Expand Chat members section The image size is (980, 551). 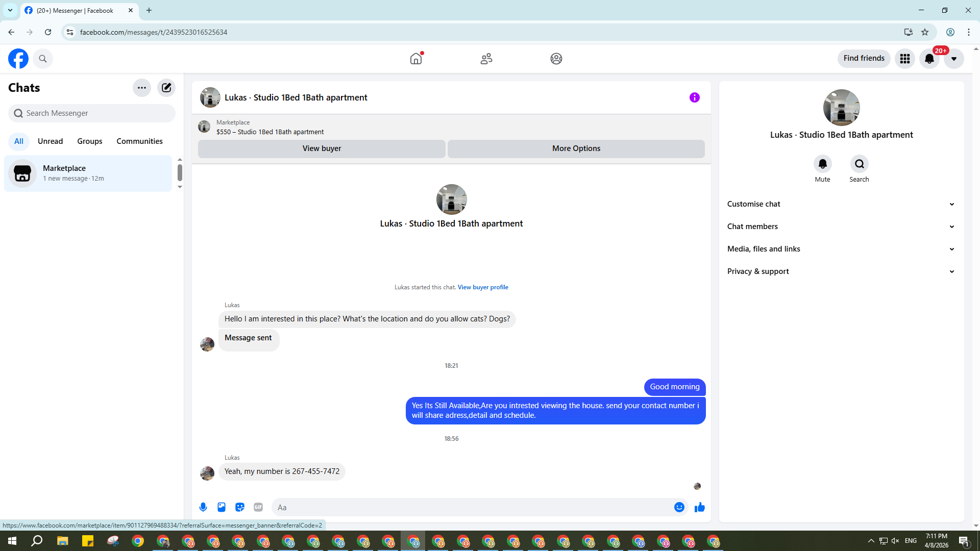click(841, 227)
